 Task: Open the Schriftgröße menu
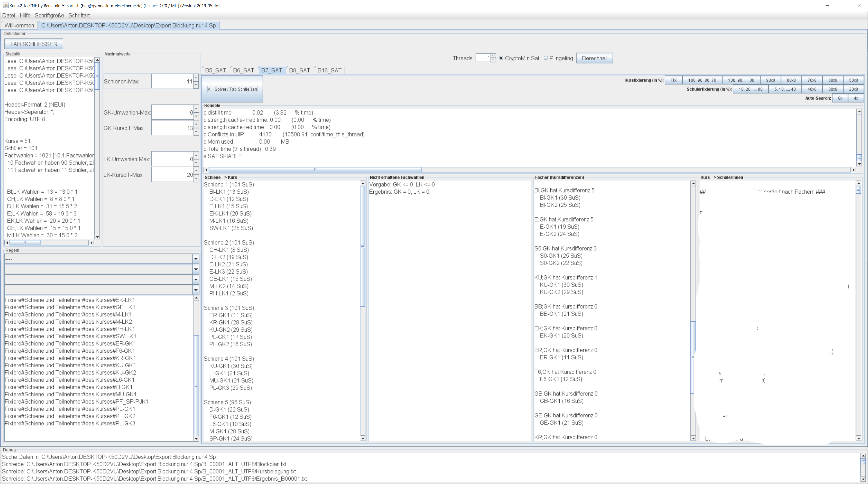point(49,15)
